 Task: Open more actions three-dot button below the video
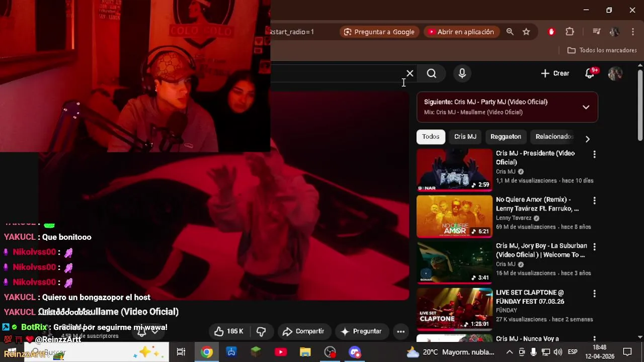click(x=400, y=331)
